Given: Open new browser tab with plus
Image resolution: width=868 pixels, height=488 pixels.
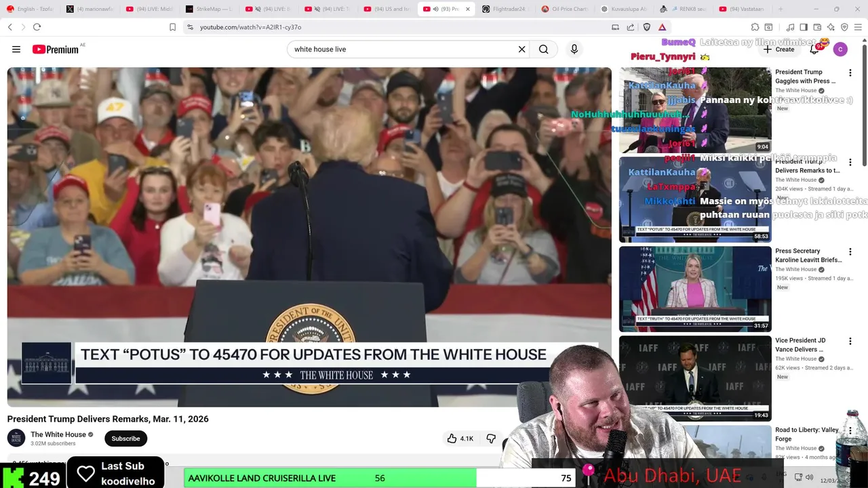Looking at the screenshot, I should pyautogui.click(x=781, y=9).
